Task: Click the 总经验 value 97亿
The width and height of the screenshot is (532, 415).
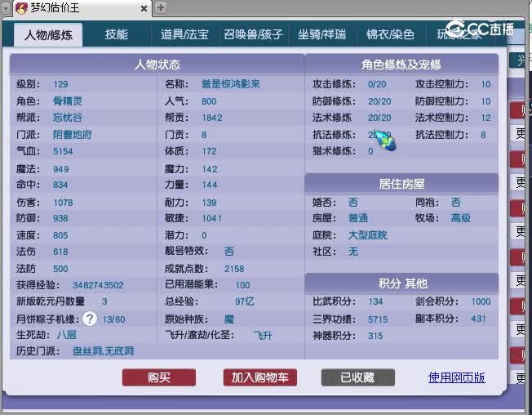Action: [244, 301]
